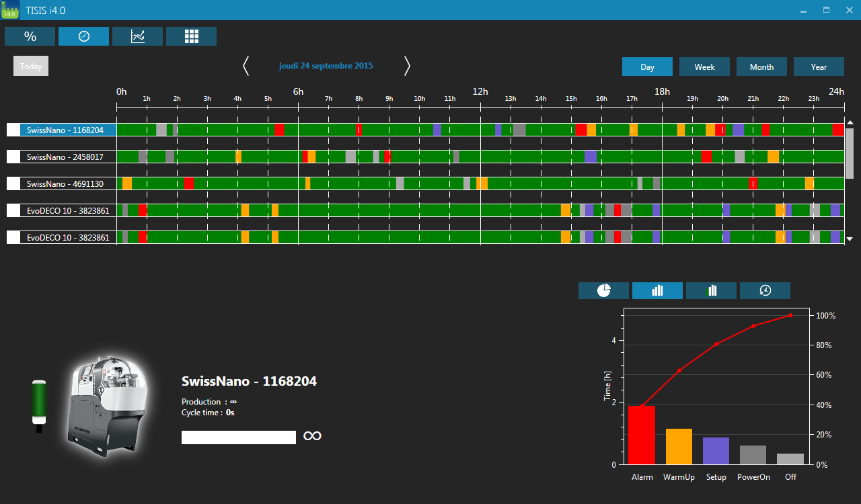Image resolution: width=861 pixels, height=504 pixels.
Task: Switch to Month tab
Action: click(761, 67)
